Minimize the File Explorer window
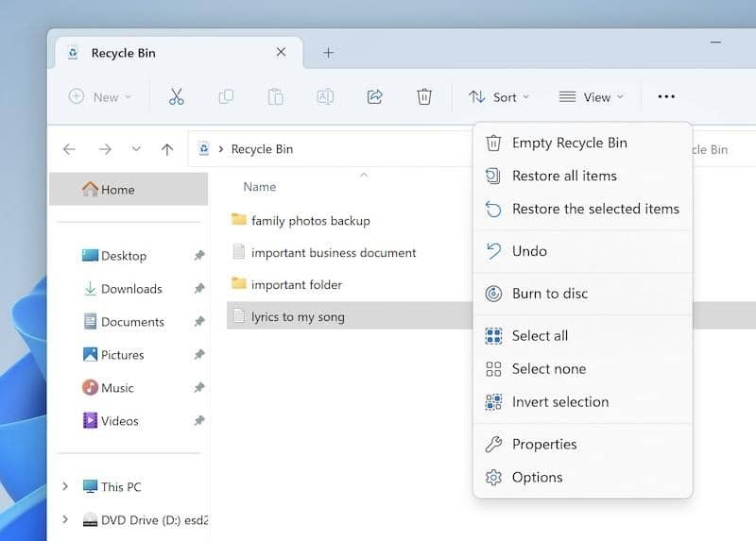This screenshot has width=756, height=541. click(716, 42)
